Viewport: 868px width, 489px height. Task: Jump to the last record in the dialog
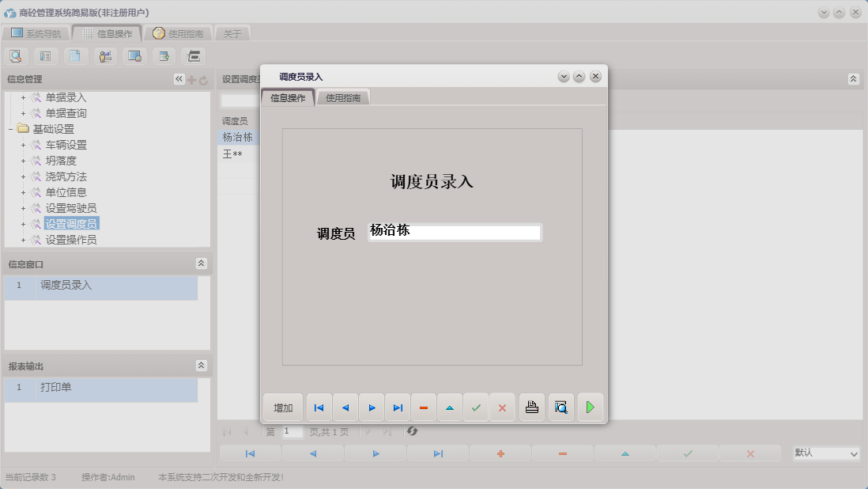click(x=398, y=407)
